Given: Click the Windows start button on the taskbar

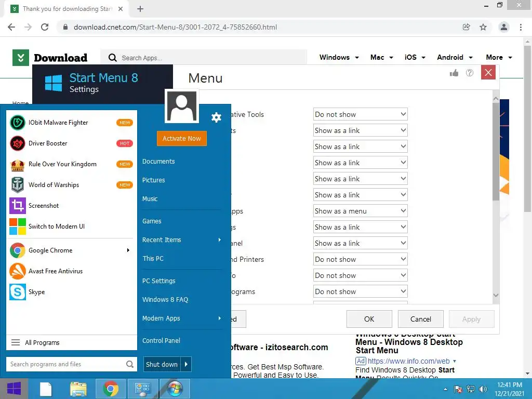Looking at the screenshot, I should [x=14, y=389].
